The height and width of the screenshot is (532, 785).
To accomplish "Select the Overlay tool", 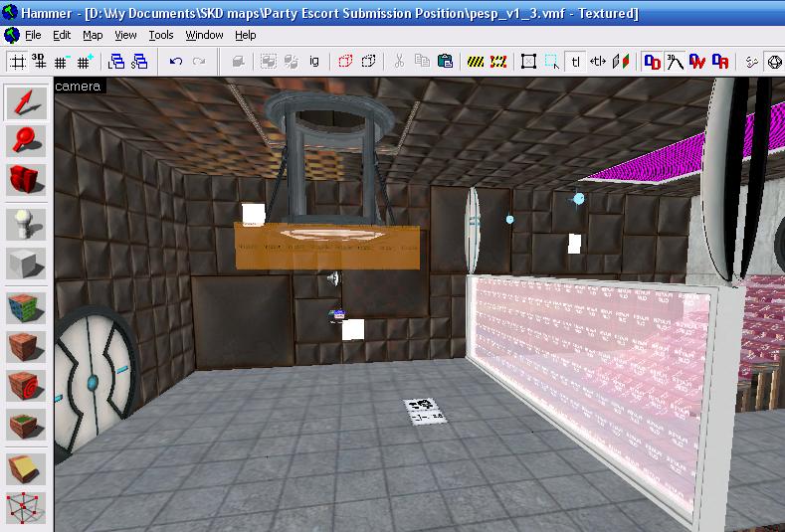I will pyautogui.click(x=26, y=424).
